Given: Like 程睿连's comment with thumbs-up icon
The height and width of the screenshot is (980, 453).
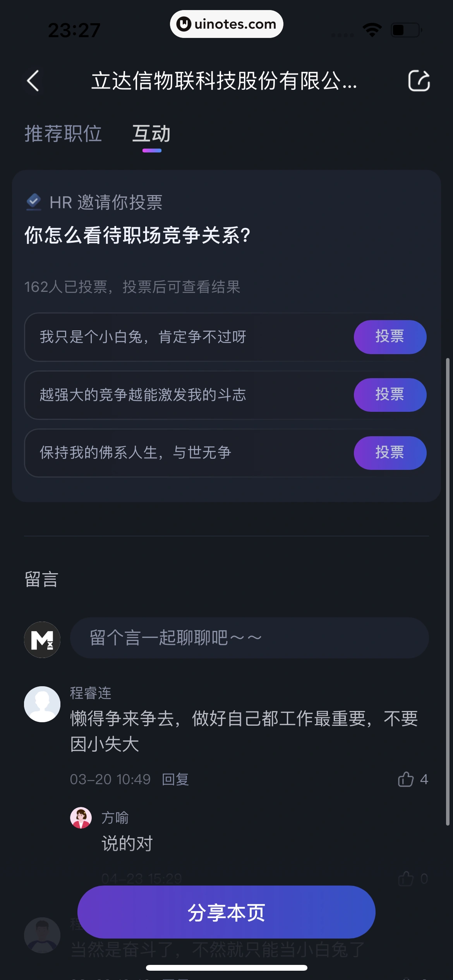Looking at the screenshot, I should click(406, 779).
